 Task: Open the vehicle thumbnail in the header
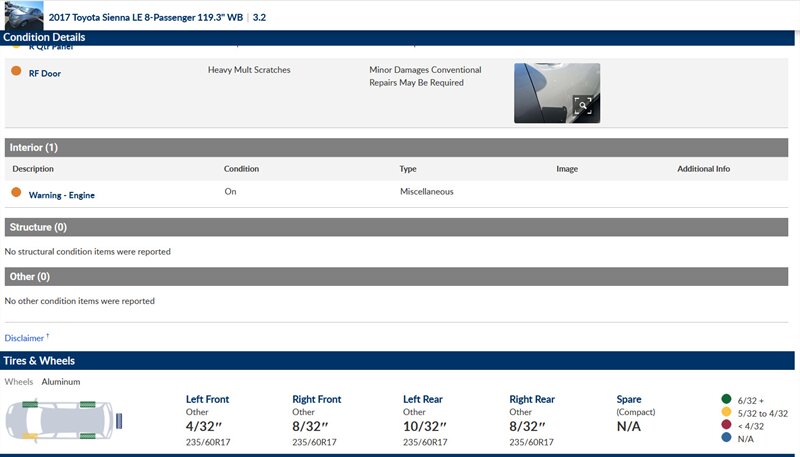[x=22, y=16]
